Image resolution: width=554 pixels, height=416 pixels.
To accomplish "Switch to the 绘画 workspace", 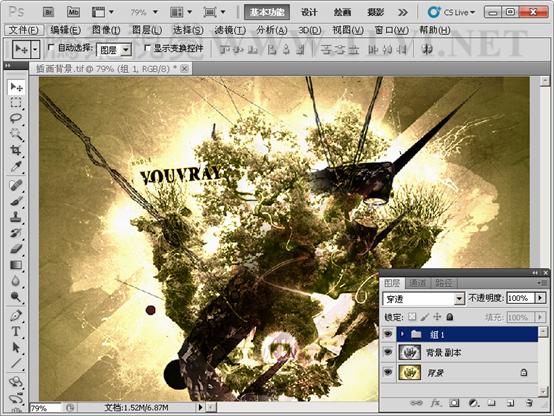I will (x=342, y=12).
